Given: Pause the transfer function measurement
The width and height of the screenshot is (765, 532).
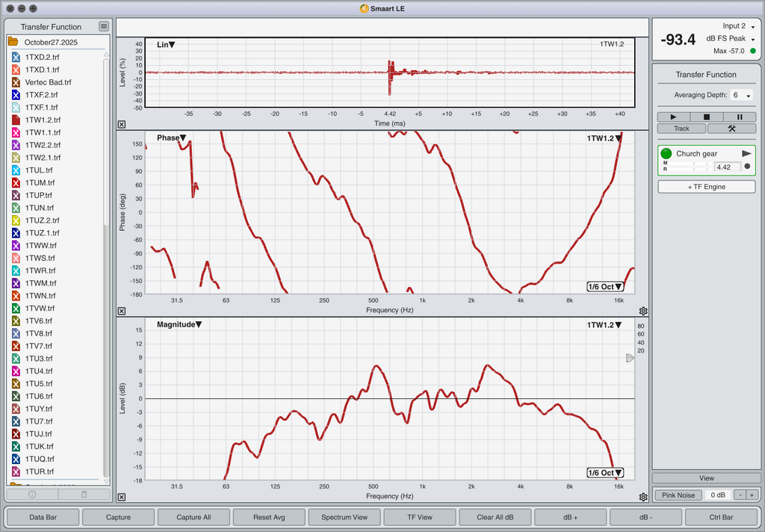Looking at the screenshot, I should [740, 117].
